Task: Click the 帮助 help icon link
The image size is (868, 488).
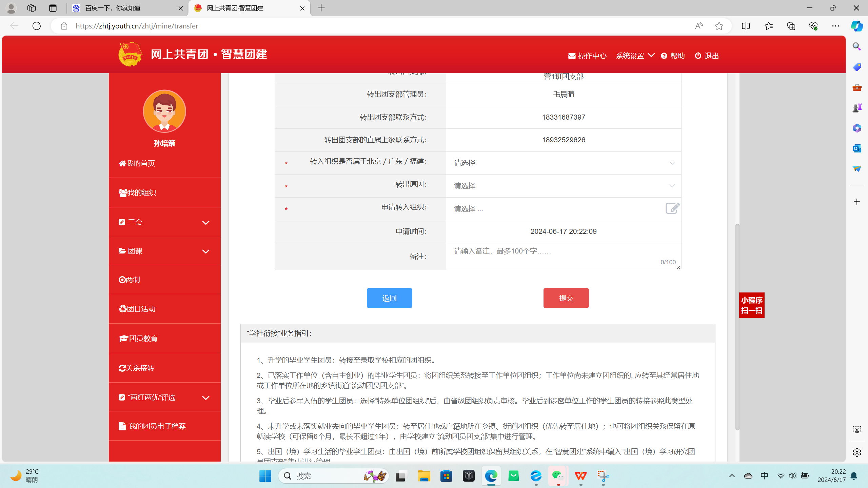Action: tap(673, 56)
